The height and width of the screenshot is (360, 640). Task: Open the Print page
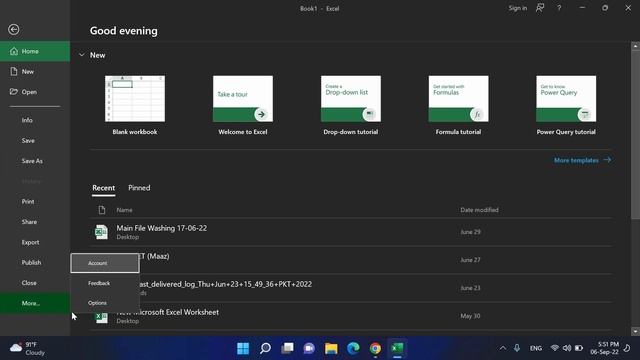tap(35, 201)
